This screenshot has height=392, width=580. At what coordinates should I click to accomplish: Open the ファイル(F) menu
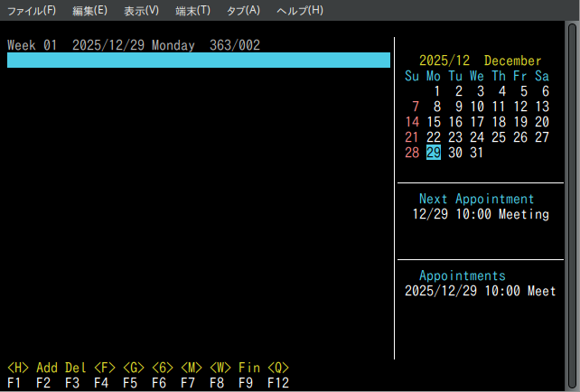click(31, 11)
